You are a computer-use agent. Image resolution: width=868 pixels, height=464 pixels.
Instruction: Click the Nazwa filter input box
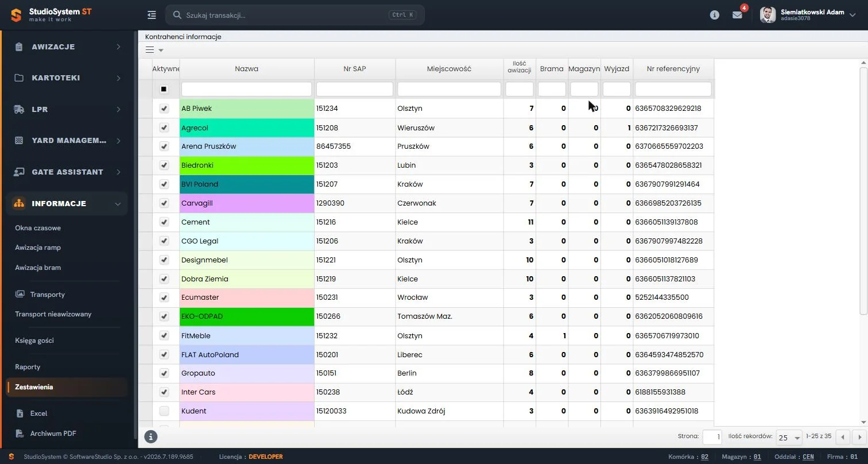(247, 89)
